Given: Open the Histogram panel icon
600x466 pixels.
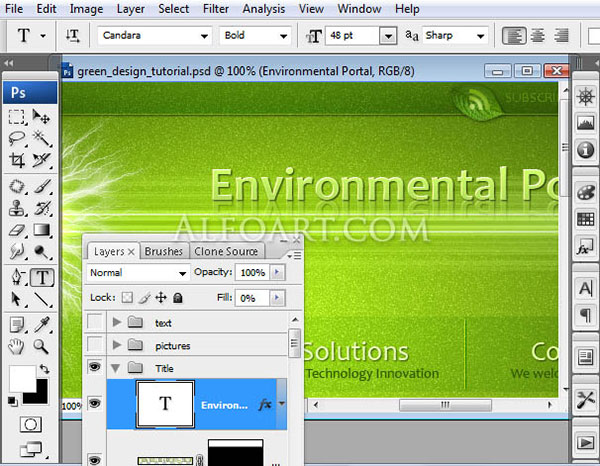Looking at the screenshot, I should [x=585, y=123].
